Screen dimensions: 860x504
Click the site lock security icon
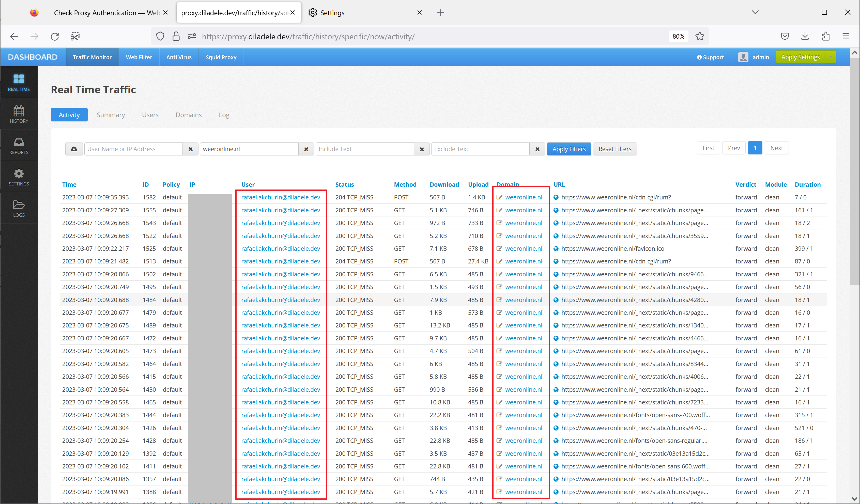(176, 37)
